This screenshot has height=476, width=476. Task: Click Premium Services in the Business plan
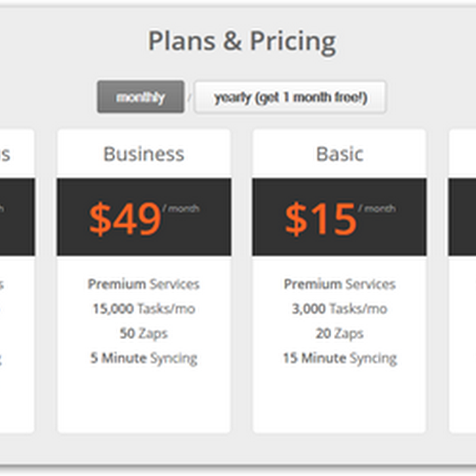click(143, 284)
